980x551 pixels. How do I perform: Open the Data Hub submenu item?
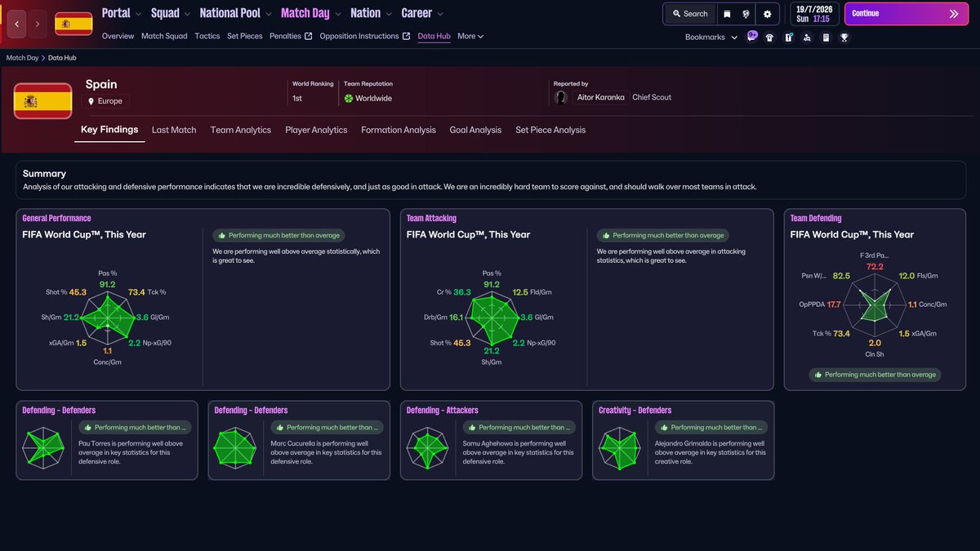point(434,36)
